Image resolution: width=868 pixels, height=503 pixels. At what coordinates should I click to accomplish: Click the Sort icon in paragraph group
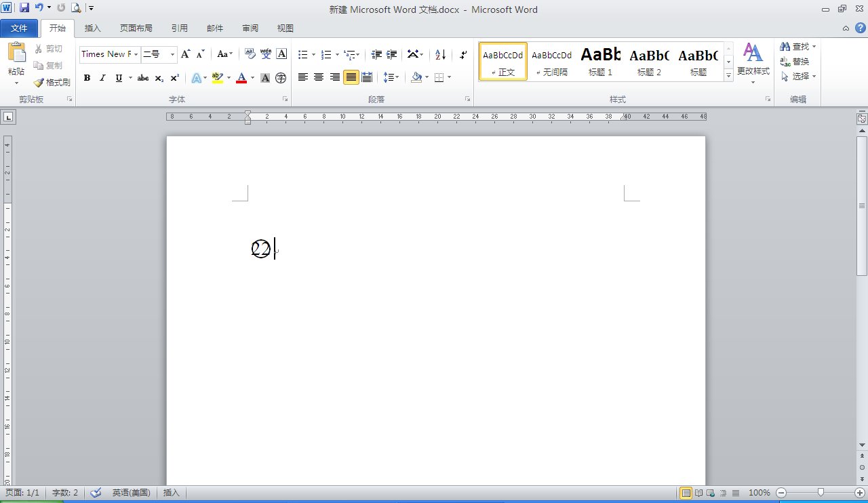[440, 54]
